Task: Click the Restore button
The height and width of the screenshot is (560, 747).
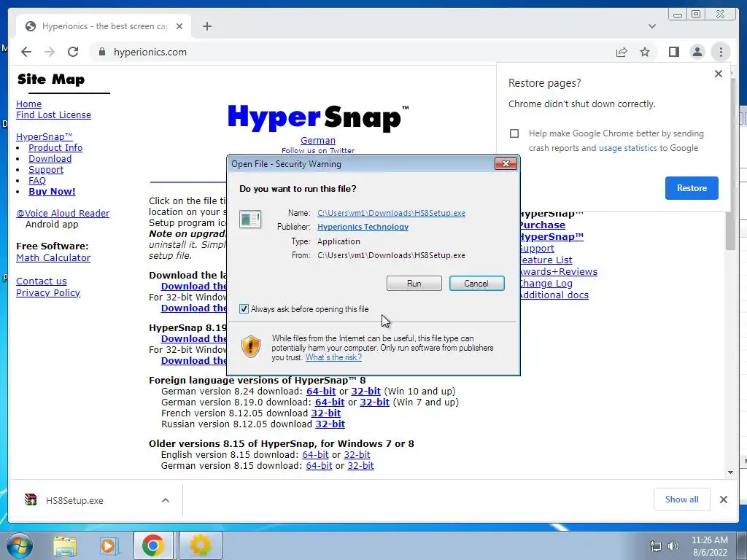Action: 692,188
